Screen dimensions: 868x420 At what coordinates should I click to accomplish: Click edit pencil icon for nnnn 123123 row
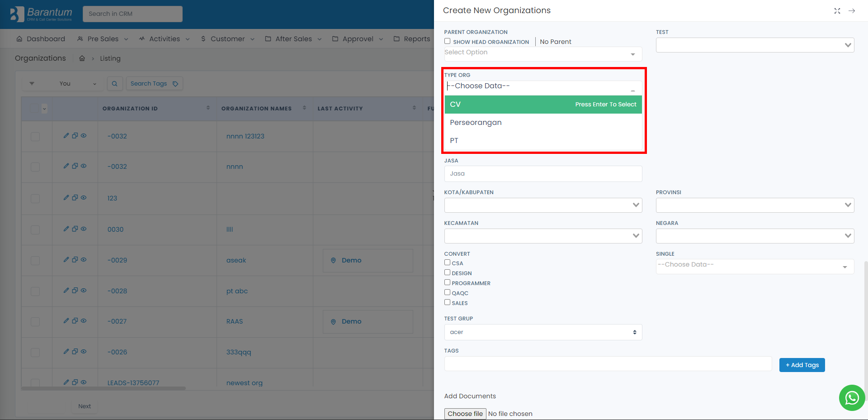coord(66,136)
